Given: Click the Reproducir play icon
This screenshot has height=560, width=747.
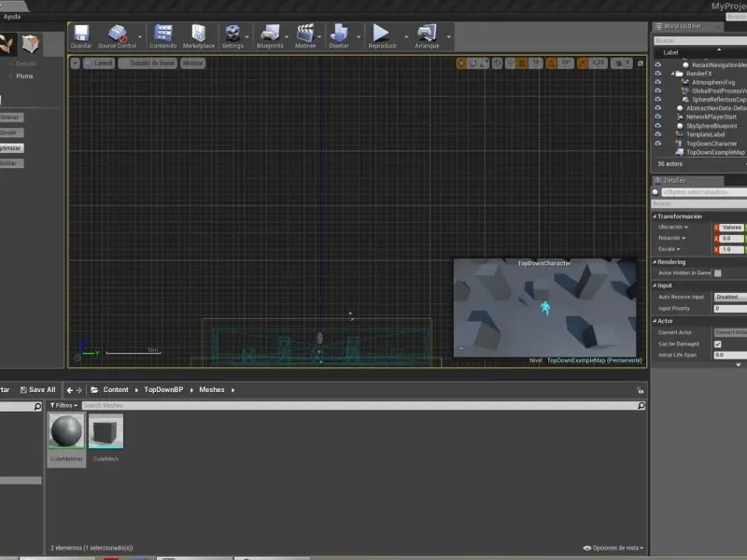Looking at the screenshot, I should pos(382,36).
